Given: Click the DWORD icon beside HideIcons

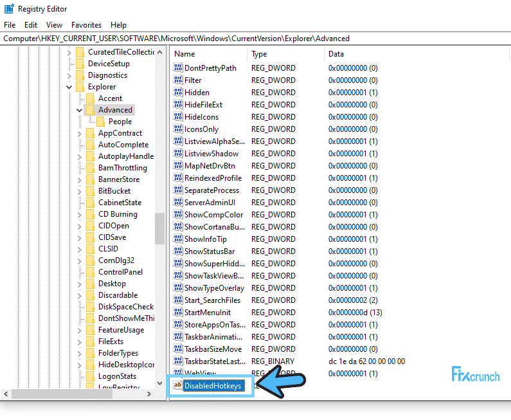Looking at the screenshot, I should (178, 117).
